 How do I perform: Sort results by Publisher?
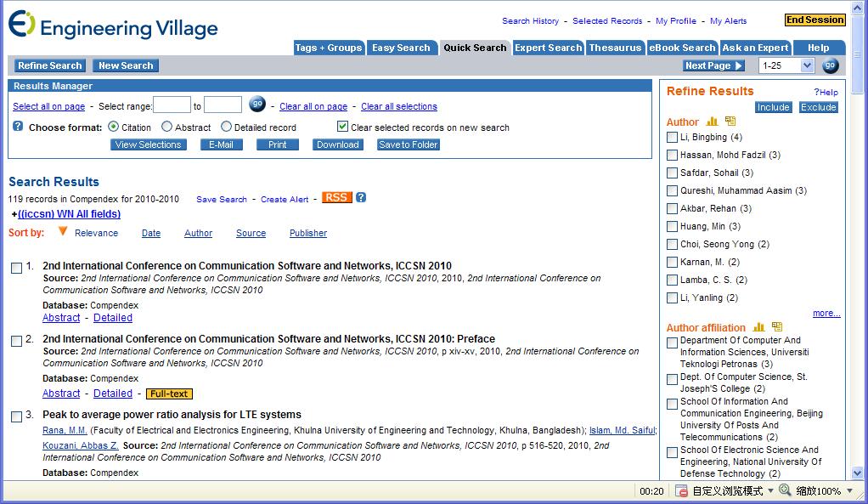(x=308, y=233)
